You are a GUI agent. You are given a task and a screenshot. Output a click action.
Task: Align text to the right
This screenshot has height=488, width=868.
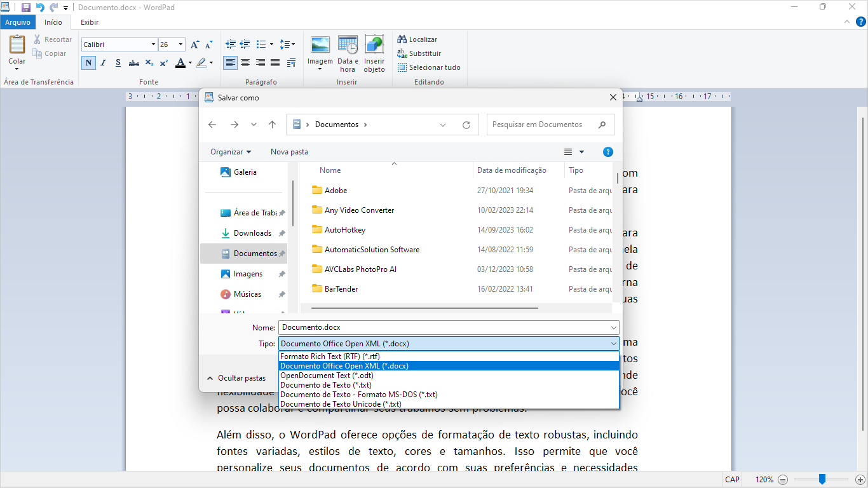click(x=261, y=63)
